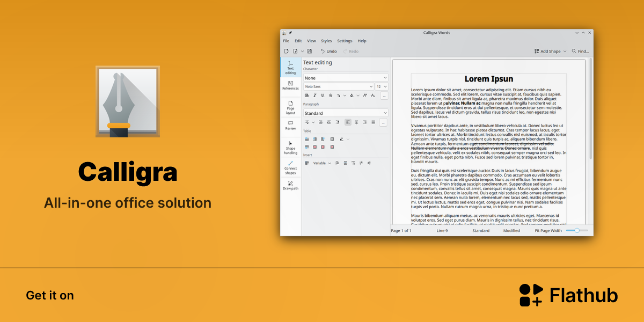This screenshot has height=322, width=644.
Task: Click the Save floppy disk icon
Action: click(310, 51)
